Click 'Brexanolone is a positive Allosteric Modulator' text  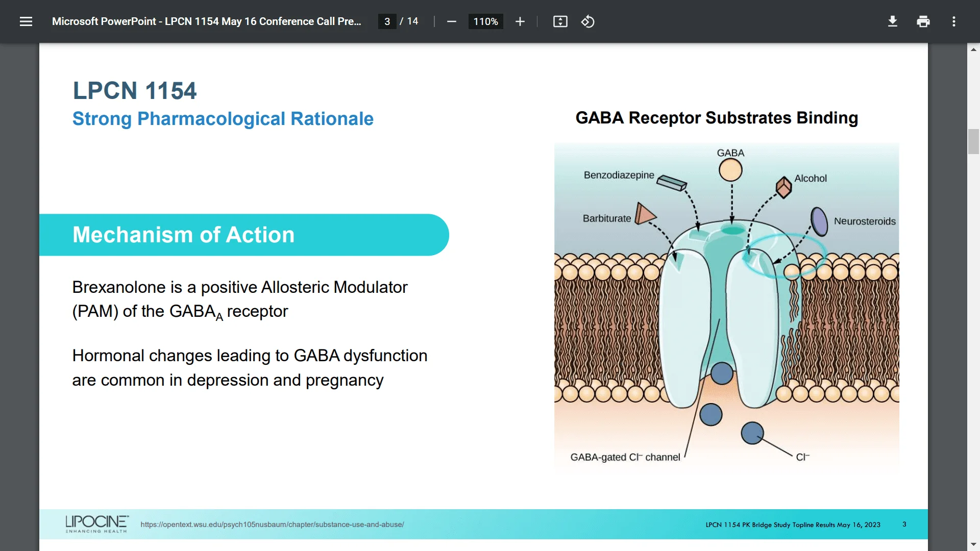(x=240, y=287)
